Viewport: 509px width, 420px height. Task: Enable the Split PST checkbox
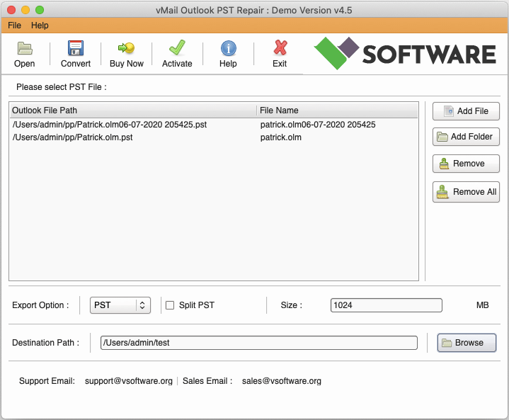[170, 305]
